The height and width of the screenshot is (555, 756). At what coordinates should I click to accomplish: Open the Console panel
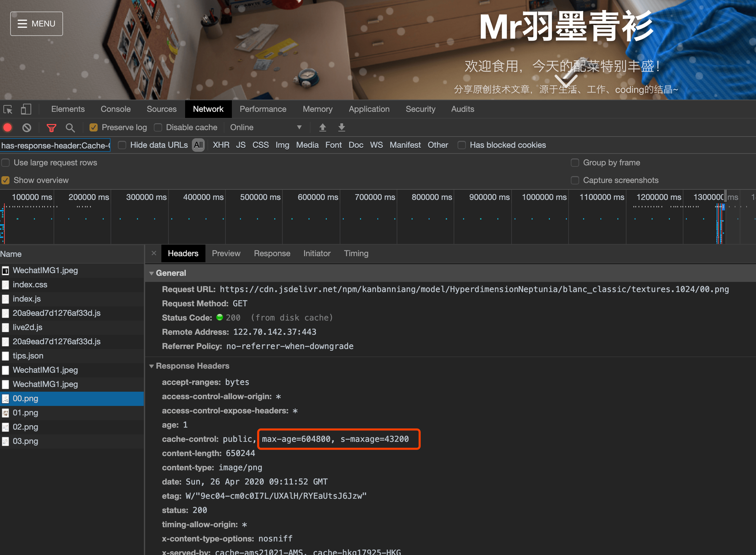point(116,109)
